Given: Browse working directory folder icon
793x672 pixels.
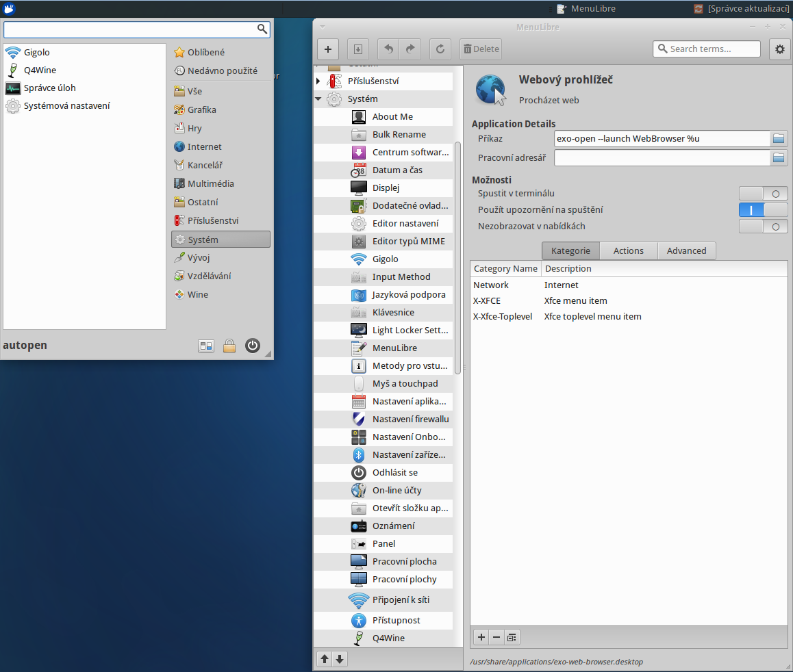Looking at the screenshot, I should 779,158.
